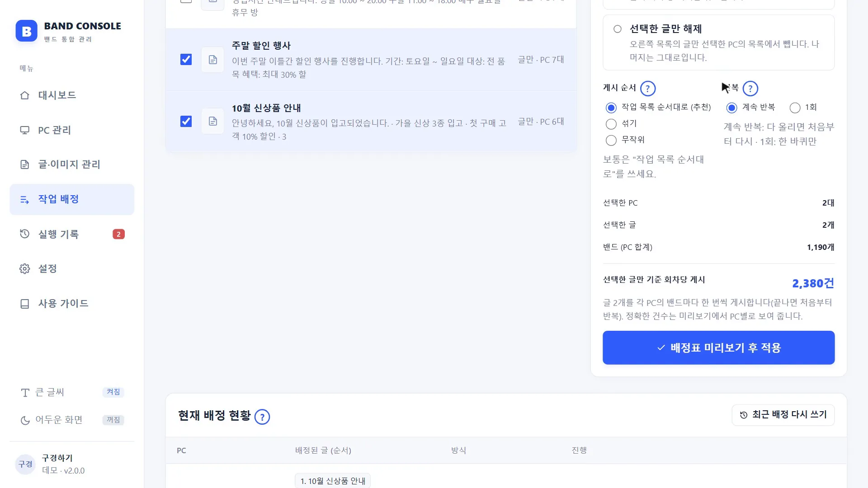The image size is (868, 488).
Task: Click the home icon beside 대시보드
Action: coord(25,95)
